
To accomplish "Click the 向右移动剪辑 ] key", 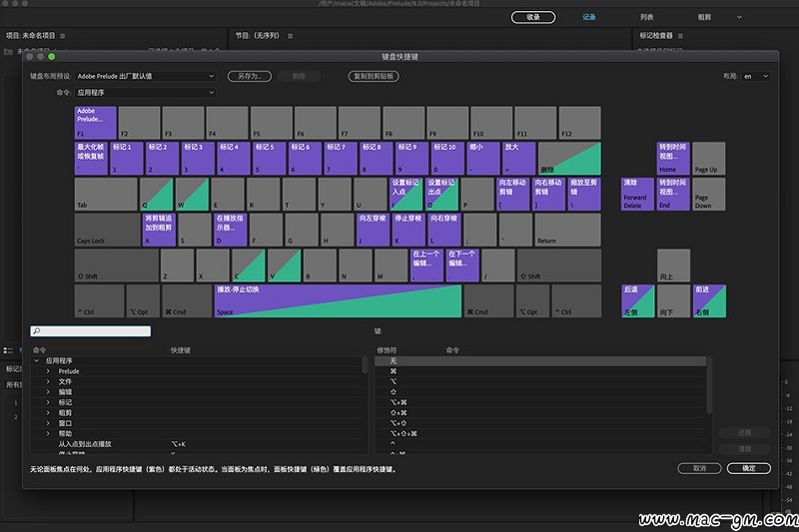I will (548, 194).
